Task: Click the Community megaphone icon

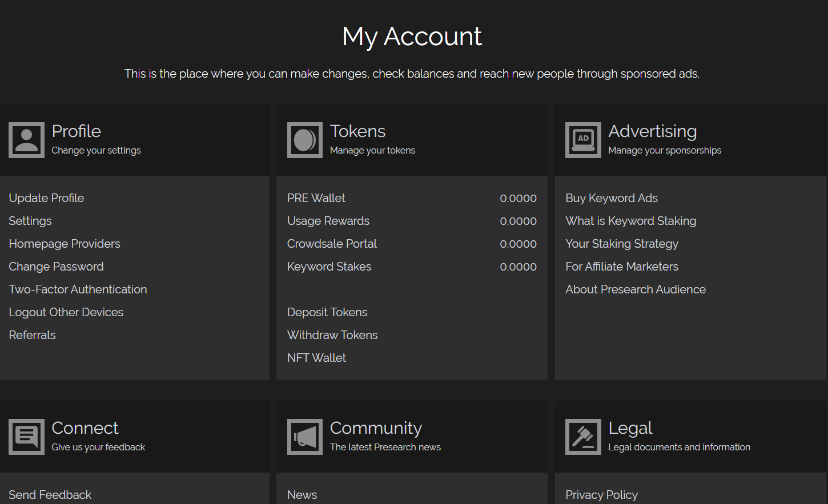Action: [305, 437]
